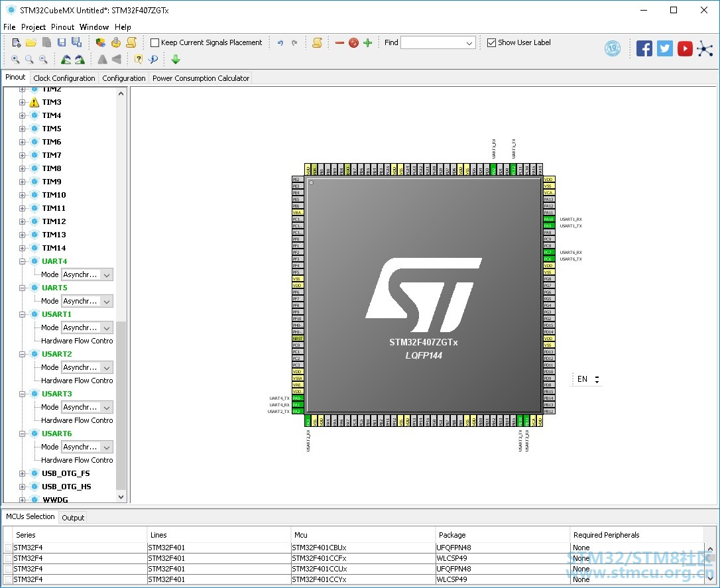720x588 pixels.
Task: Open the Power Consumption Calculator tab
Action: pos(201,78)
